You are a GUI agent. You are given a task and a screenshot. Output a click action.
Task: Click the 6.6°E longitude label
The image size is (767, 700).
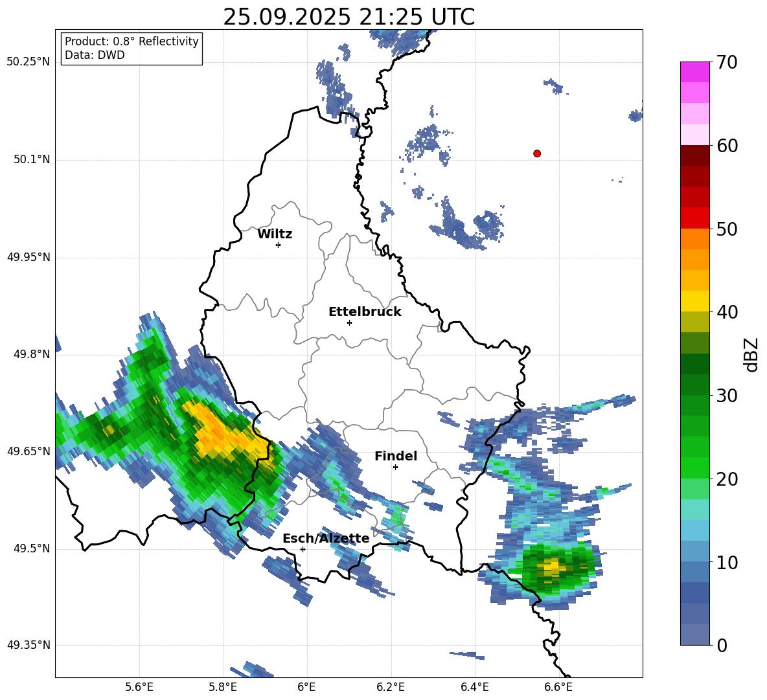coord(558,687)
